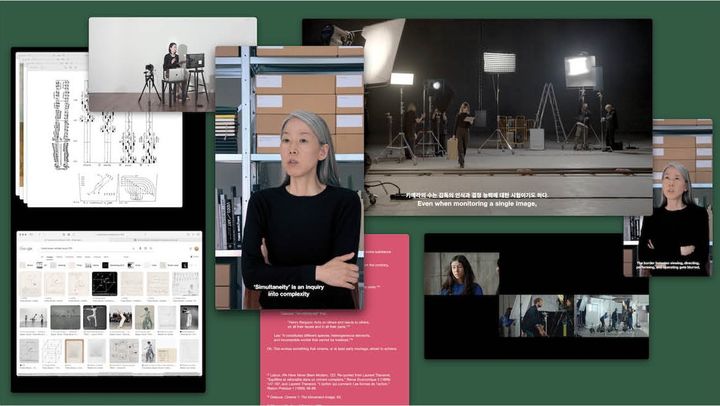720x406 pixels.
Task: Click the studio crew clip in black window
Action: click(x=610, y=315)
